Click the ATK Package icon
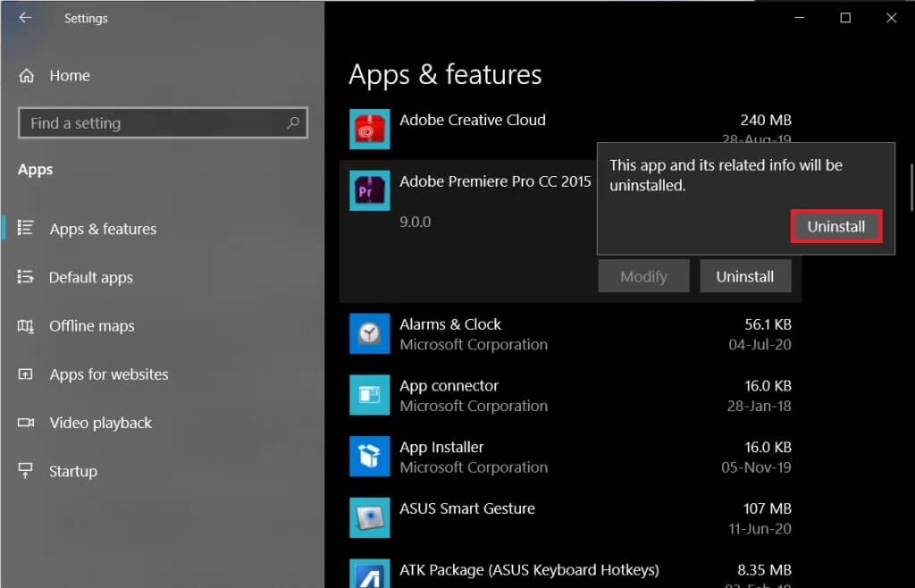The width and height of the screenshot is (915, 588). tap(369, 574)
